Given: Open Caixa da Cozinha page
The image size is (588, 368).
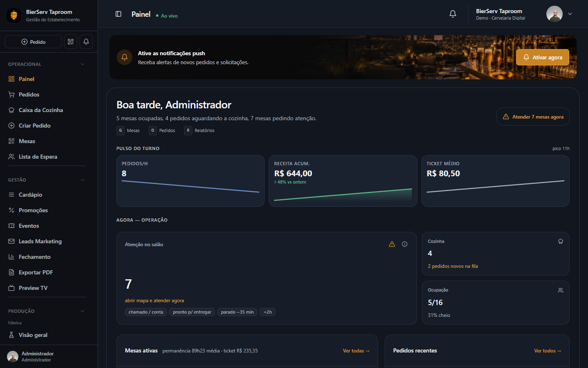Looking at the screenshot, I should pyautogui.click(x=47, y=110).
